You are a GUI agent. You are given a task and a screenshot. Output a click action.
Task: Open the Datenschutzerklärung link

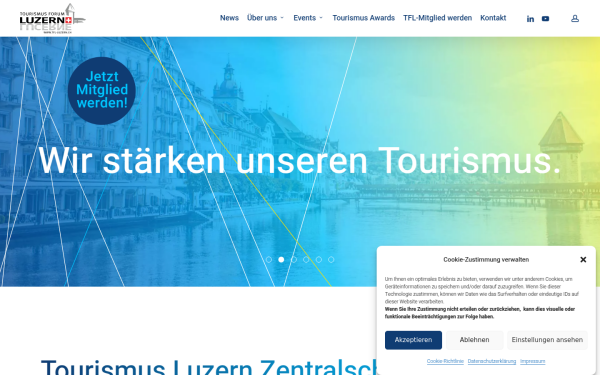coord(492,361)
